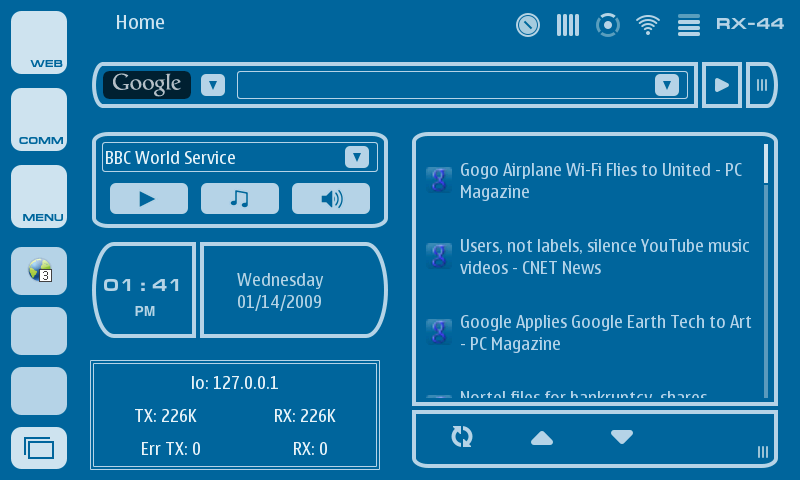The width and height of the screenshot is (800, 480).
Task: Open Gogo Airplane Wi-Fi news article
Action: 600,181
